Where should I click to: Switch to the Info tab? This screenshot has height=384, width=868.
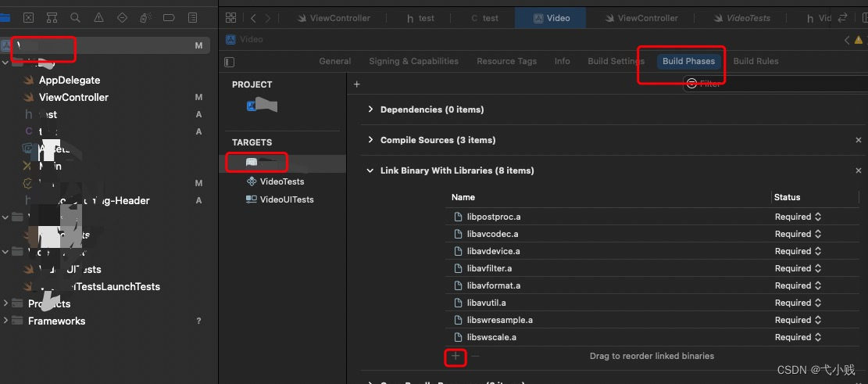(x=562, y=62)
